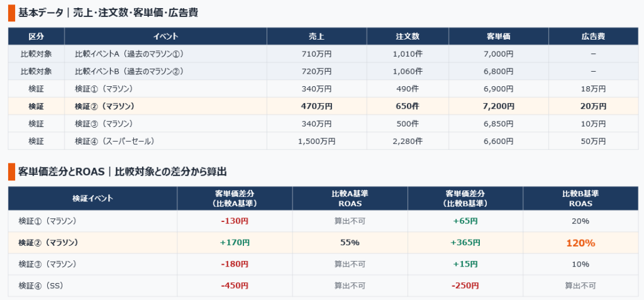This screenshot has height=300, width=644.
Task: Click the 1,060件 order count
Action: (408, 71)
